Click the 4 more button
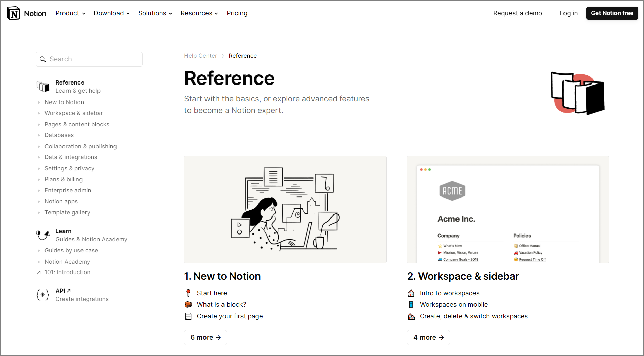This screenshot has height=356, width=644. click(x=428, y=337)
